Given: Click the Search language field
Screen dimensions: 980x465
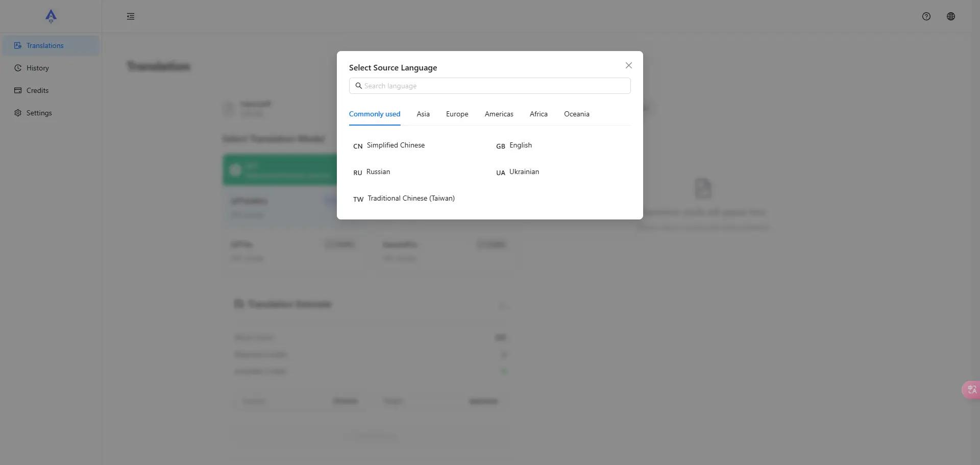Looking at the screenshot, I should point(490,86).
